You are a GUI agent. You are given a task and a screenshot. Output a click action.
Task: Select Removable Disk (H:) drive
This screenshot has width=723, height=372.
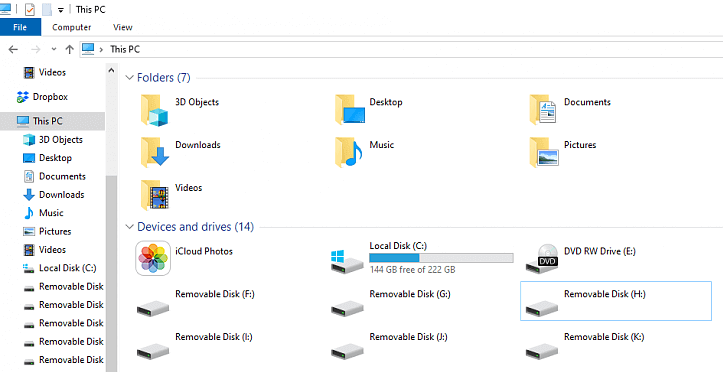(616, 301)
